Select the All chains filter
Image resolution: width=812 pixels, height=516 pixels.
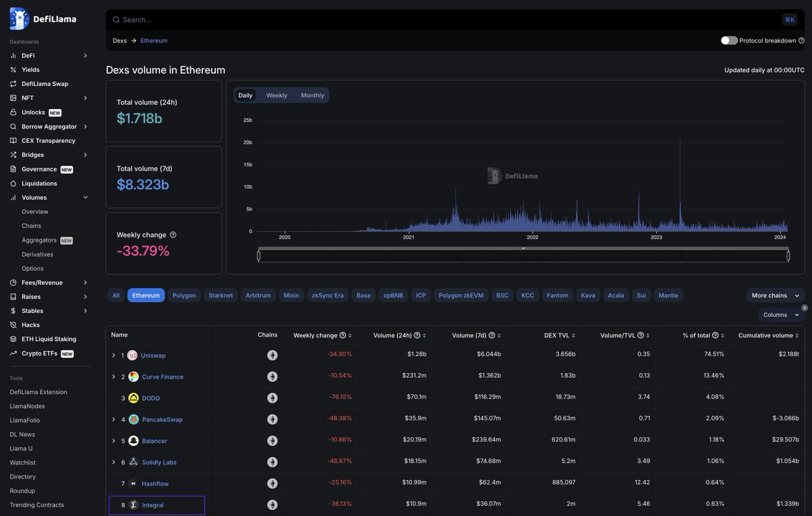pos(116,295)
